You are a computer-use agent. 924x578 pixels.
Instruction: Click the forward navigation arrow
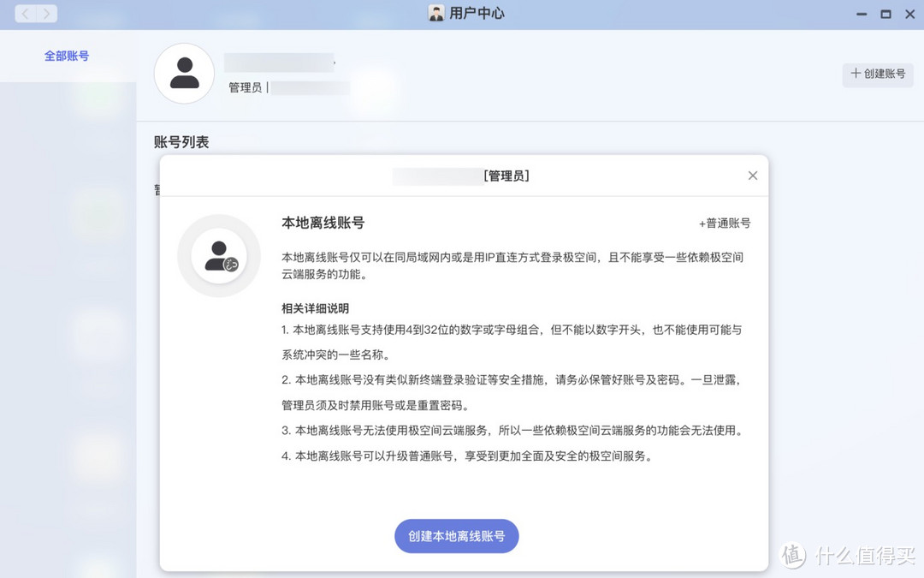pyautogui.click(x=46, y=14)
